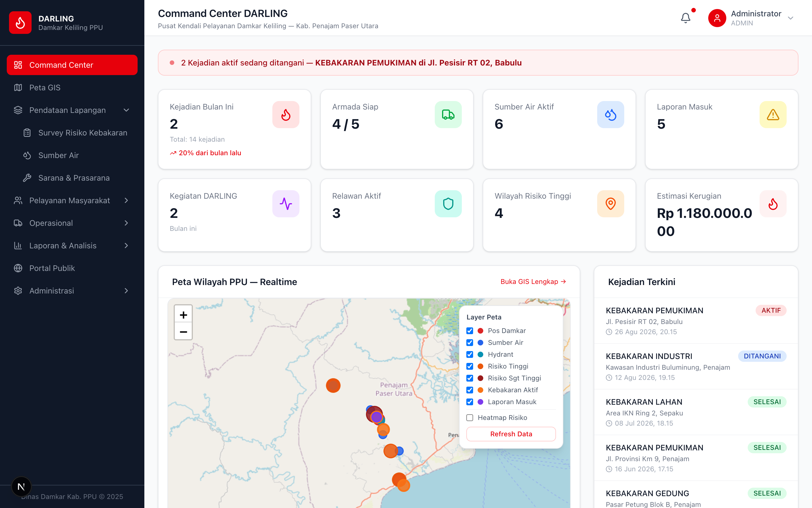This screenshot has width=812, height=508.
Task: Click the Operasional truck sidebar icon
Action: pos(18,223)
